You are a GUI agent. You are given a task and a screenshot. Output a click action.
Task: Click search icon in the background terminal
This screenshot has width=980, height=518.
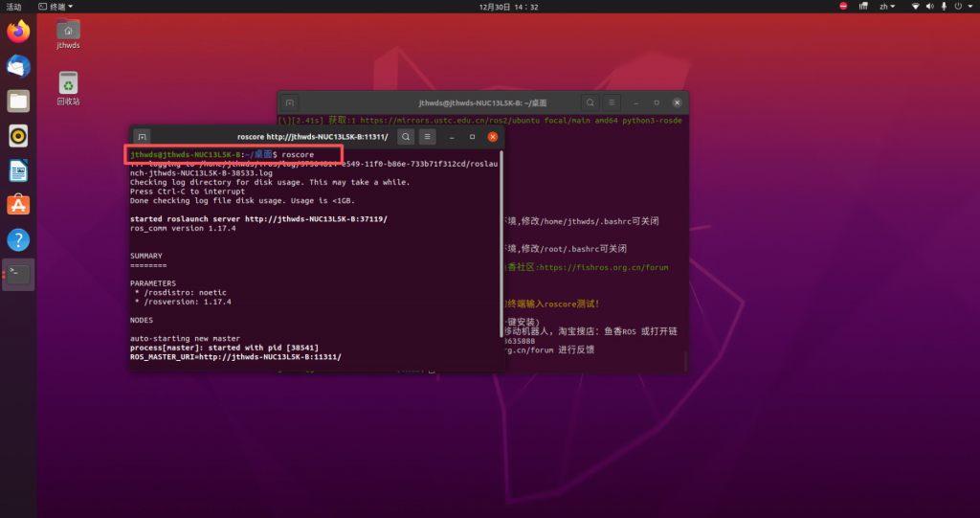click(x=590, y=102)
